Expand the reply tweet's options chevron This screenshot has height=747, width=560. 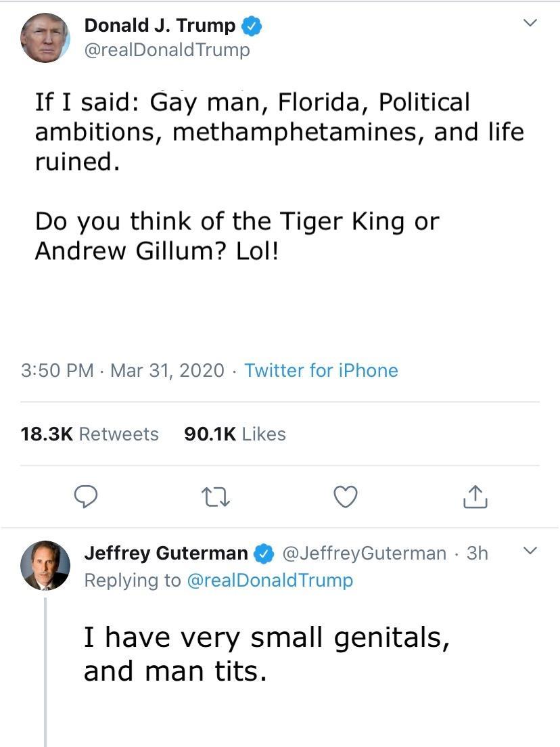[x=530, y=551]
